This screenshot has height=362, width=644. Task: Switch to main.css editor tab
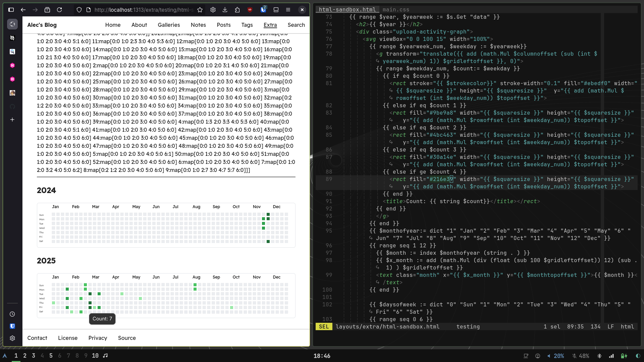[x=396, y=9]
